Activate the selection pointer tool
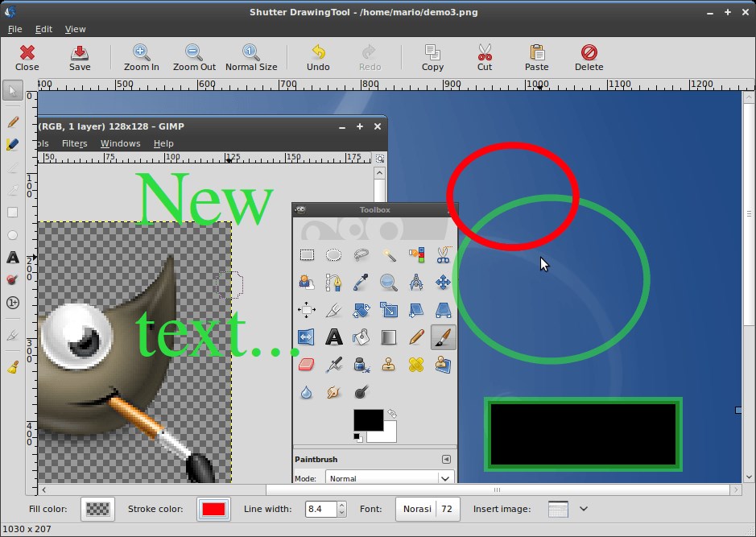 tap(13, 91)
